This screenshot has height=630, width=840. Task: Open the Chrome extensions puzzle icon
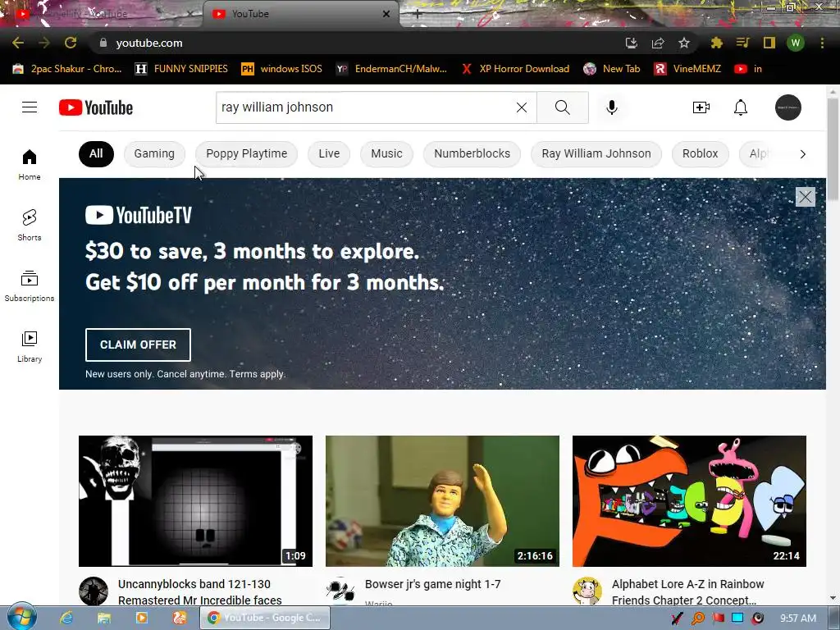pyautogui.click(x=716, y=43)
